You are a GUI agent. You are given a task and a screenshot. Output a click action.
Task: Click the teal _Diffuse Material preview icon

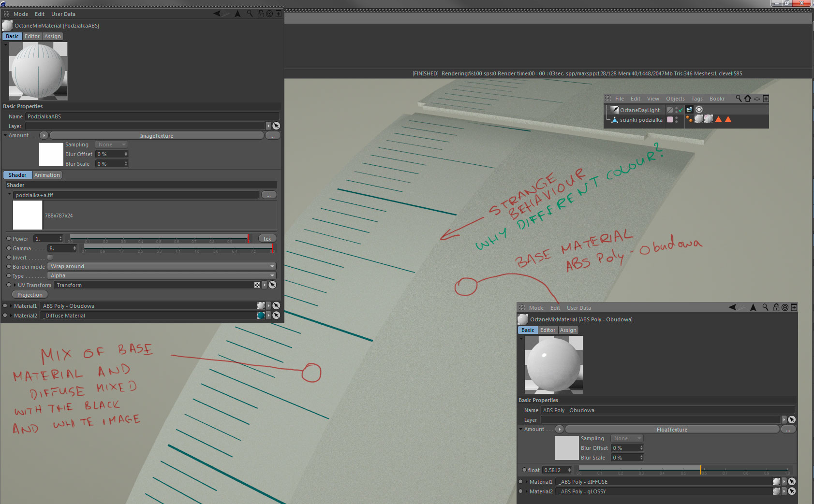coord(261,315)
